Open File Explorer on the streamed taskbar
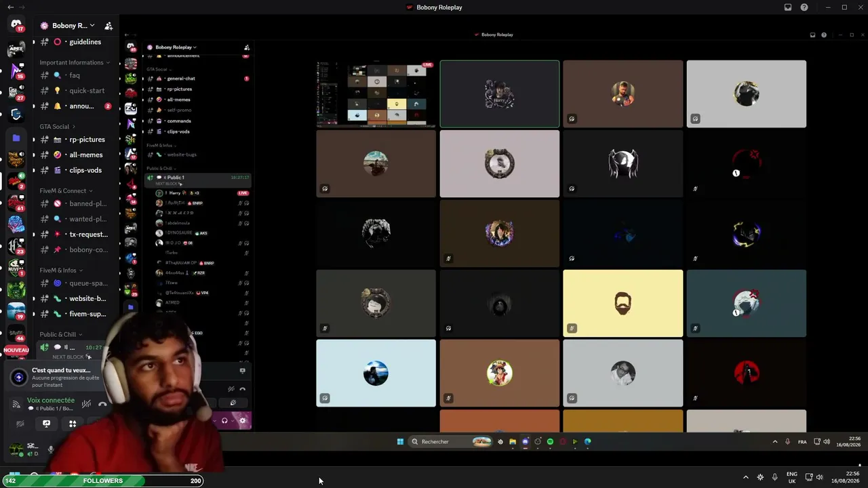Screen dimensions: 868x488 click(x=513, y=442)
